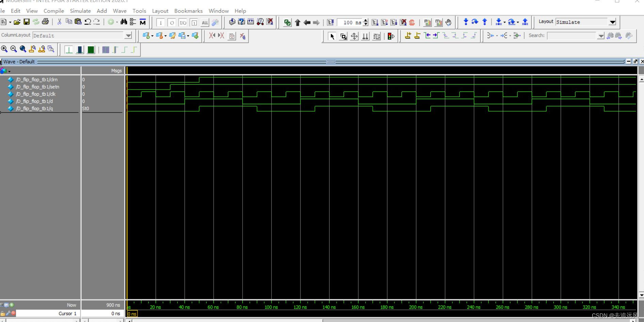Open the Compile menu
Image resolution: width=644 pixels, height=322 pixels.
tap(54, 11)
